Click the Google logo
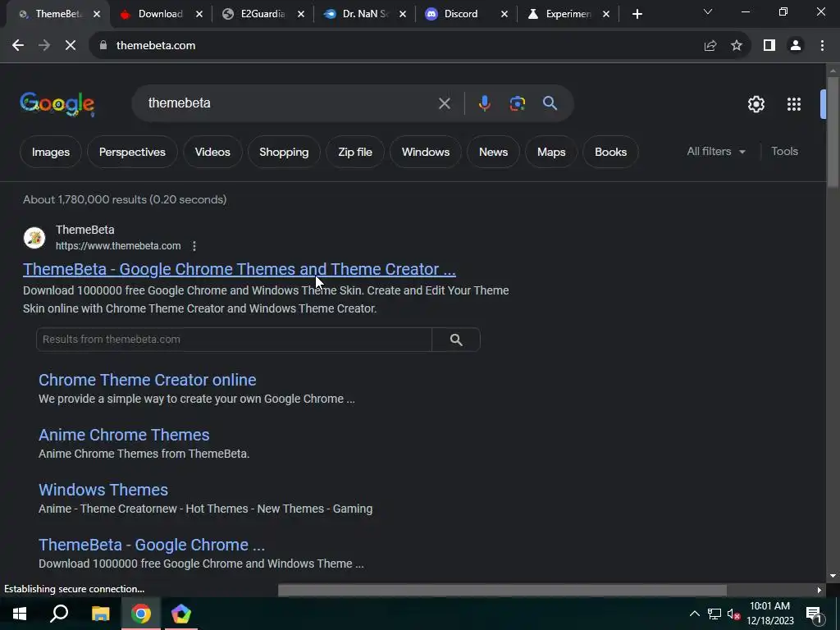 click(x=57, y=103)
